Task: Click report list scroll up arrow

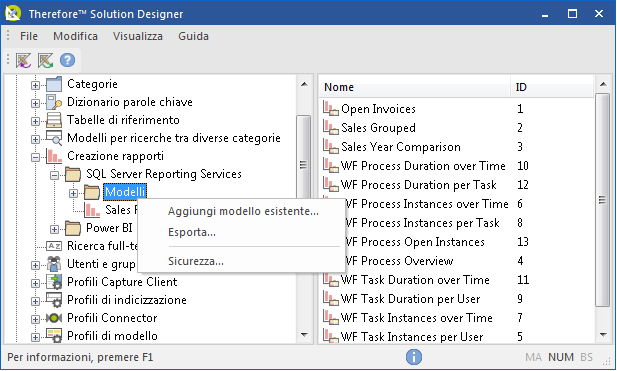Action: (603, 84)
